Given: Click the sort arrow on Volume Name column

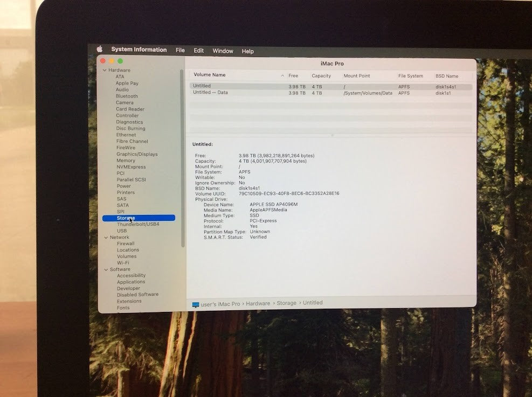Looking at the screenshot, I should 284,76.
